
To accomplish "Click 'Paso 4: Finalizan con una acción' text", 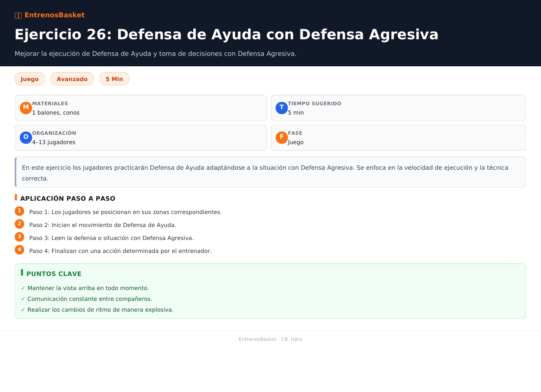I will click(x=120, y=251).
